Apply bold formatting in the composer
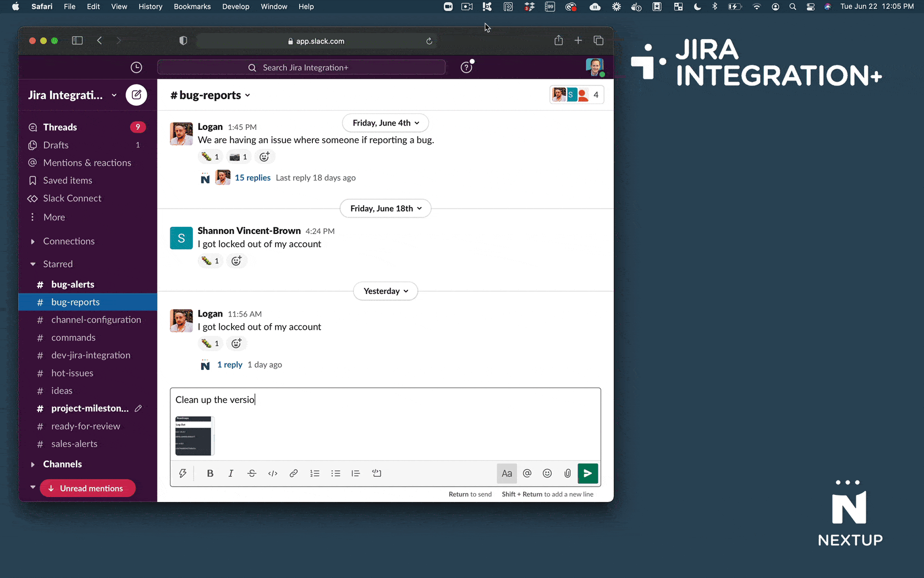Image resolution: width=924 pixels, height=578 pixels. [x=210, y=473]
